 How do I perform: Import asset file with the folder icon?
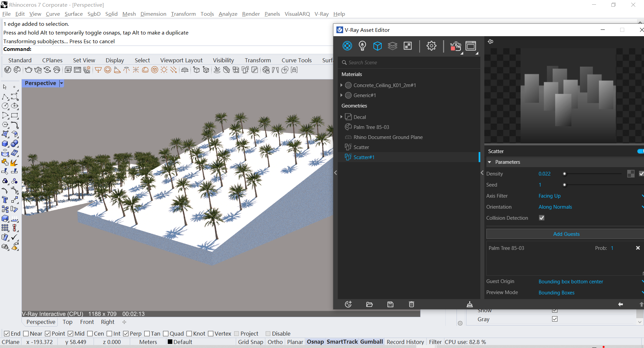click(369, 304)
